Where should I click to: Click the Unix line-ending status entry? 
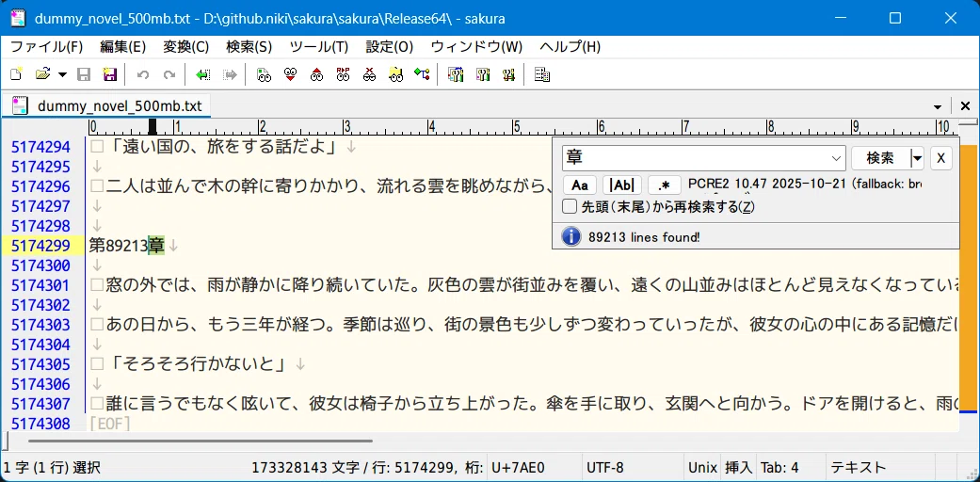click(702, 468)
